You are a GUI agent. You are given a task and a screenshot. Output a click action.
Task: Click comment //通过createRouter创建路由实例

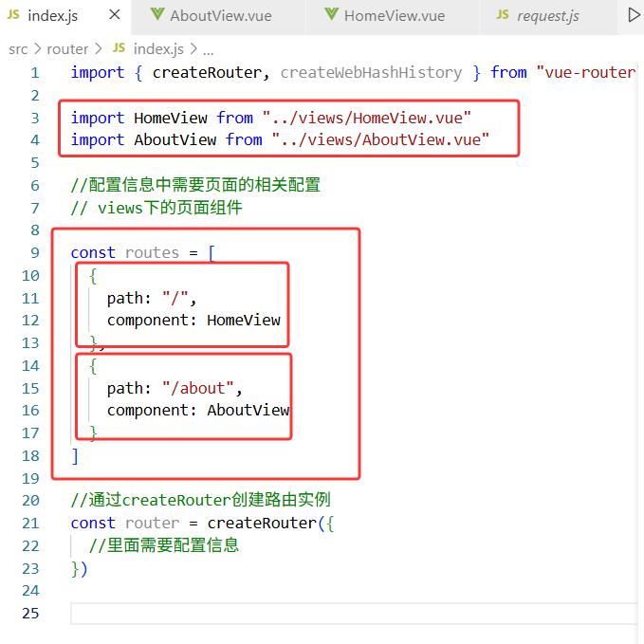[200, 500]
